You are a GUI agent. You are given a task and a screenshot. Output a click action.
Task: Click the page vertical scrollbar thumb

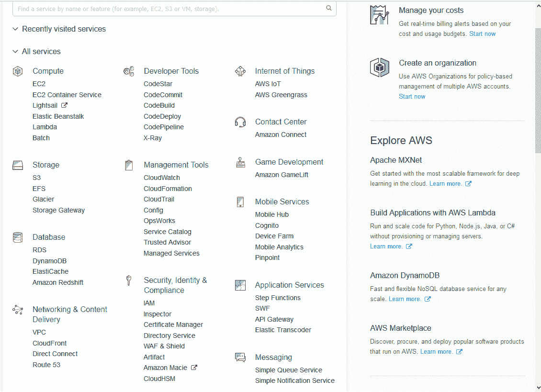click(538, 90)
